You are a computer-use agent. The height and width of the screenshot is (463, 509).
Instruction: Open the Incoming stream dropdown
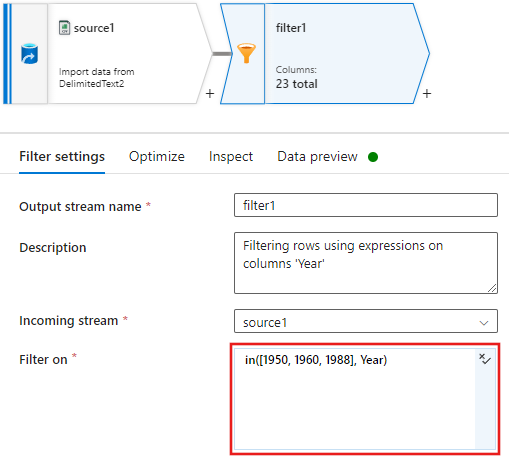coord(366,321)
